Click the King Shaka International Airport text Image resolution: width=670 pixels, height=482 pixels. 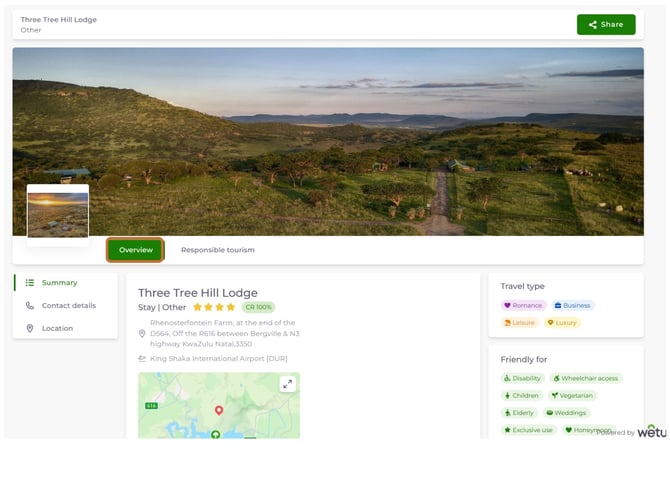[219, 359]
